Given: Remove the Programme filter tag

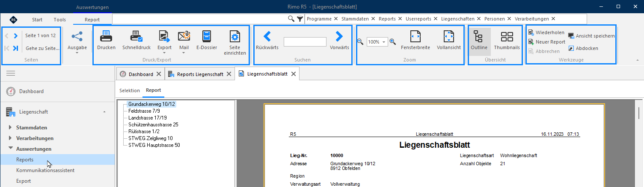Looking at the screenshot, I should (336, 19).
